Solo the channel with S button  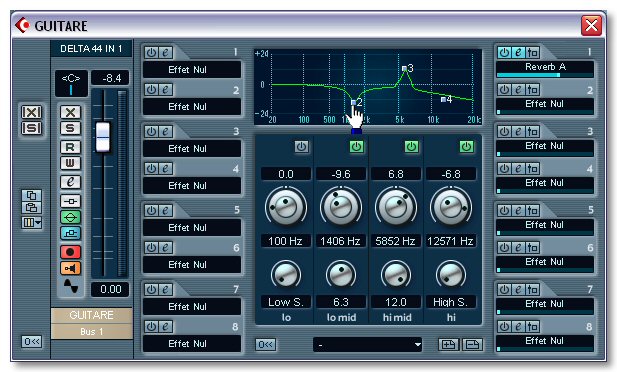(70, 128)
